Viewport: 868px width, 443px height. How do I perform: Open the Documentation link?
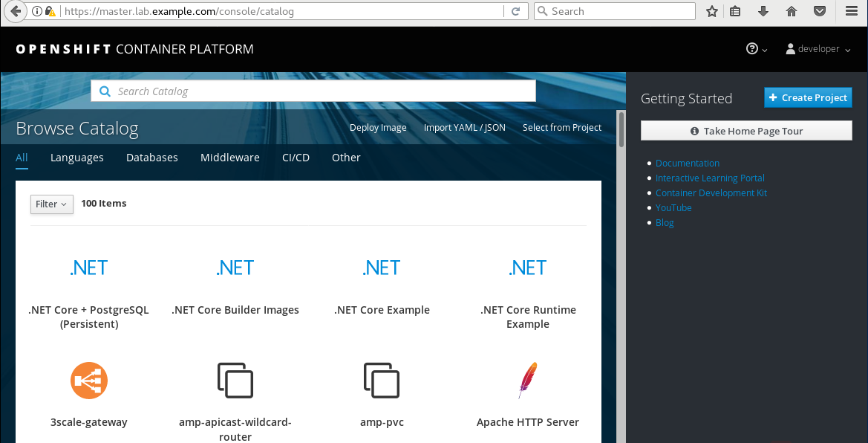click(x=688, y=163)
